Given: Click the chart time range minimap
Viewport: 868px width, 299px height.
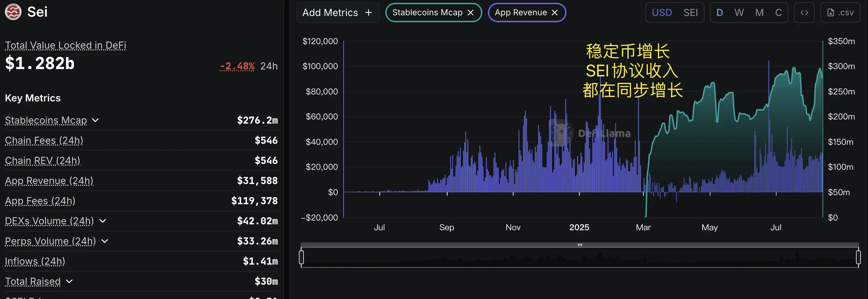Looking at the screenshot, I should (x=580, y=257).
